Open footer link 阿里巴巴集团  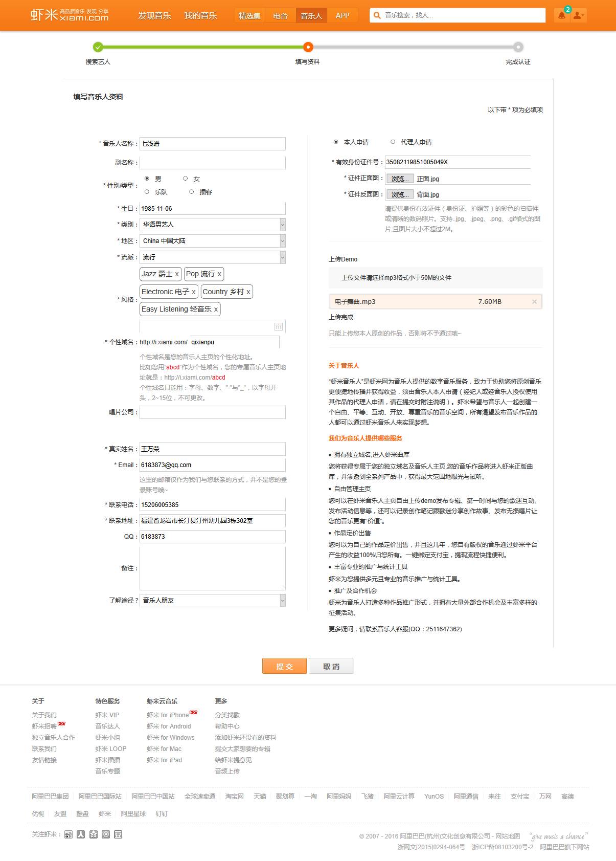coord(50,797)
